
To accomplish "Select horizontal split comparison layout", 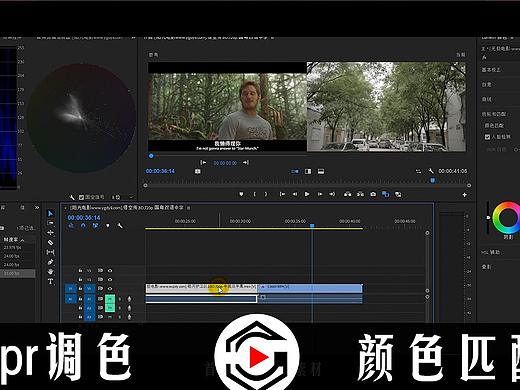I will [321, 171].
